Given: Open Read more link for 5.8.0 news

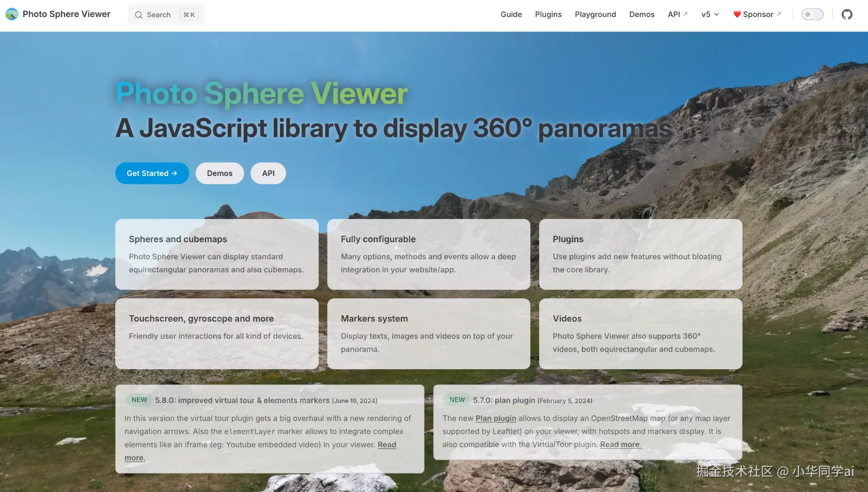Looking at the screenshot, I should tap(387, 445).
